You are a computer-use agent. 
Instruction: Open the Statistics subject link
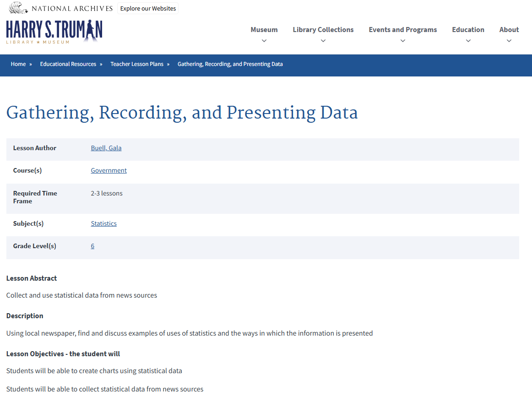click(x=103, y=223)
